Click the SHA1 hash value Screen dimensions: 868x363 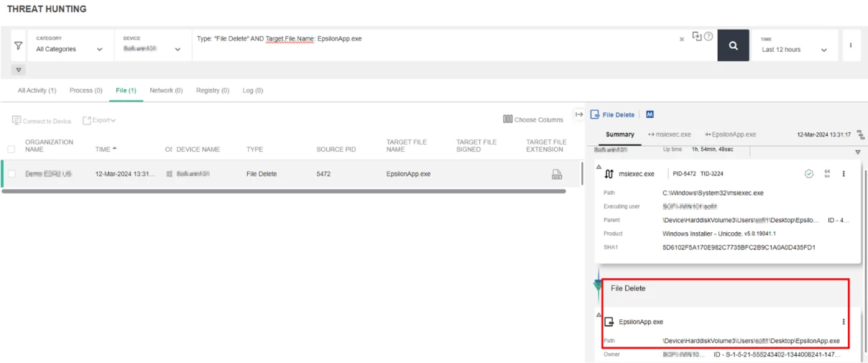point(739,247)
